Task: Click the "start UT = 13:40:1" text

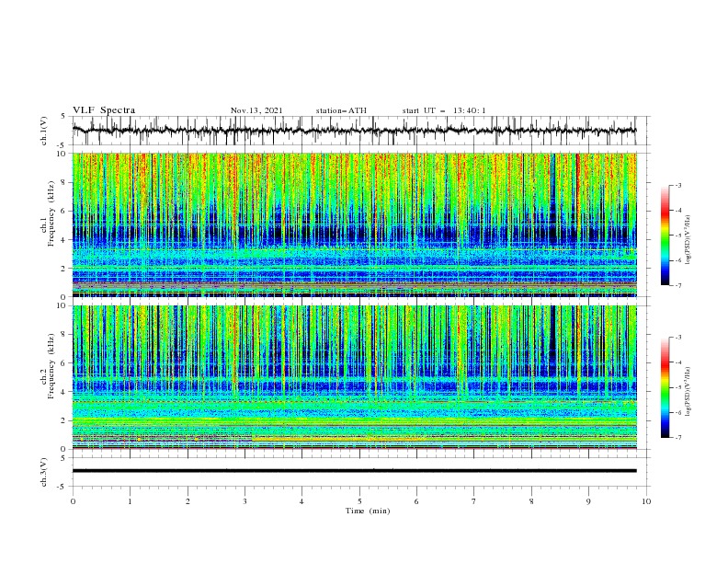Action: 444,110
